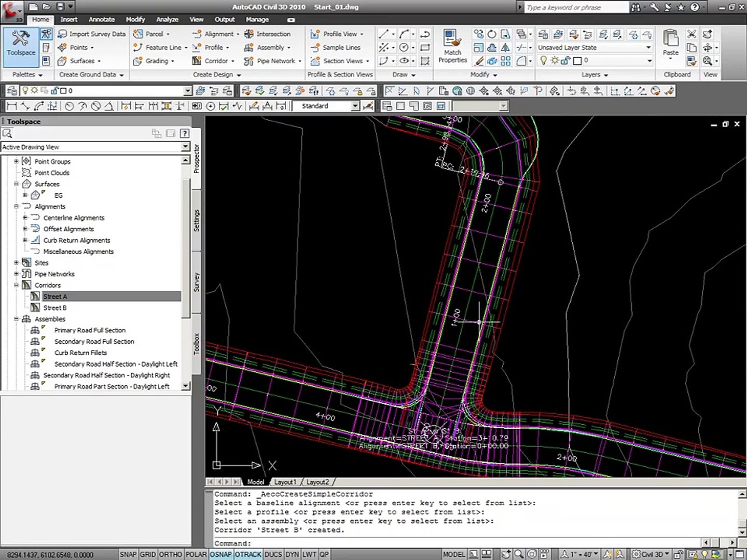Expand the Sites tree node

click(x=16, y=263)
